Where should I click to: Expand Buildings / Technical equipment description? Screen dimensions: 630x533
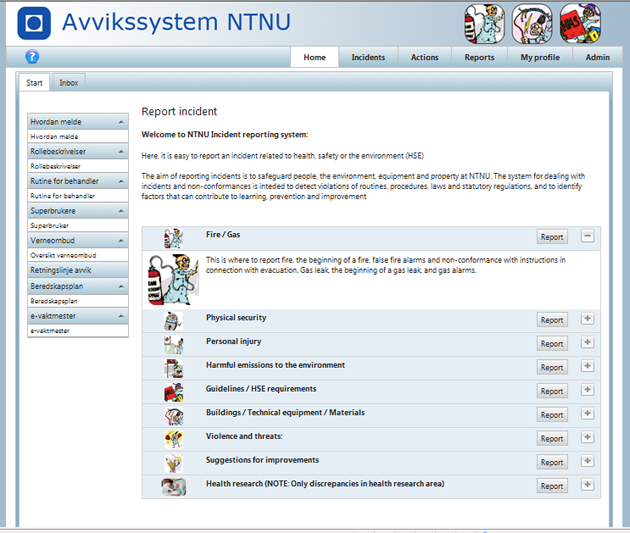[587, 414]
